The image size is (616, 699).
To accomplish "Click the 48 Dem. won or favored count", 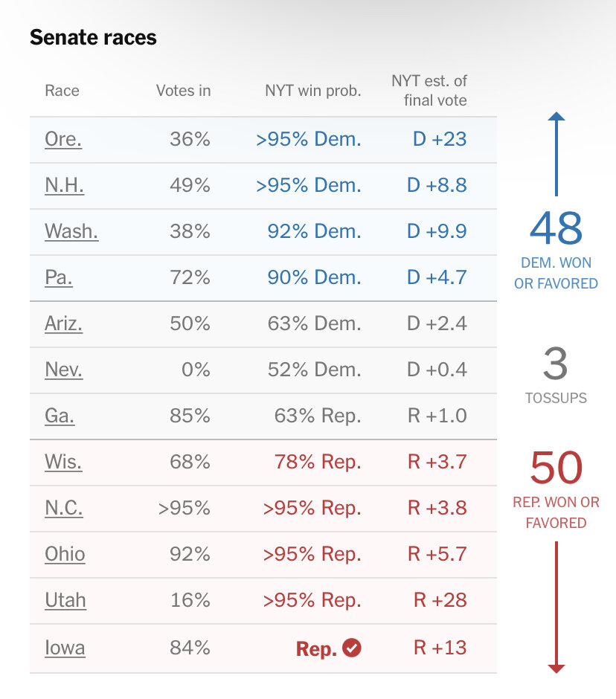I will 556,230.
